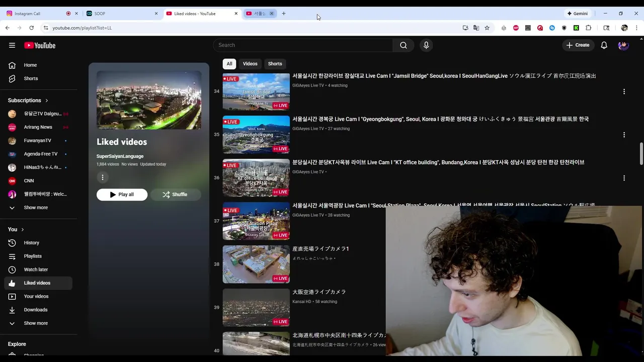Open the CNN subscription channel
The image size is (644, 362).
pos(38,180)
